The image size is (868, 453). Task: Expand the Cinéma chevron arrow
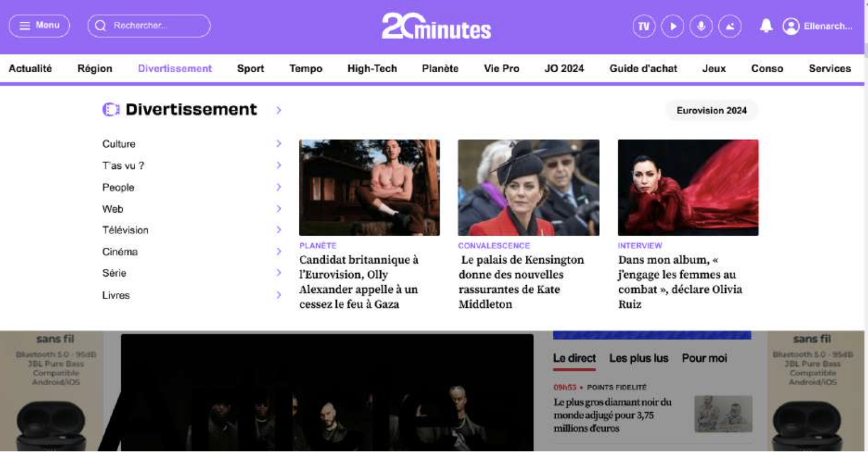click(279, 251)
